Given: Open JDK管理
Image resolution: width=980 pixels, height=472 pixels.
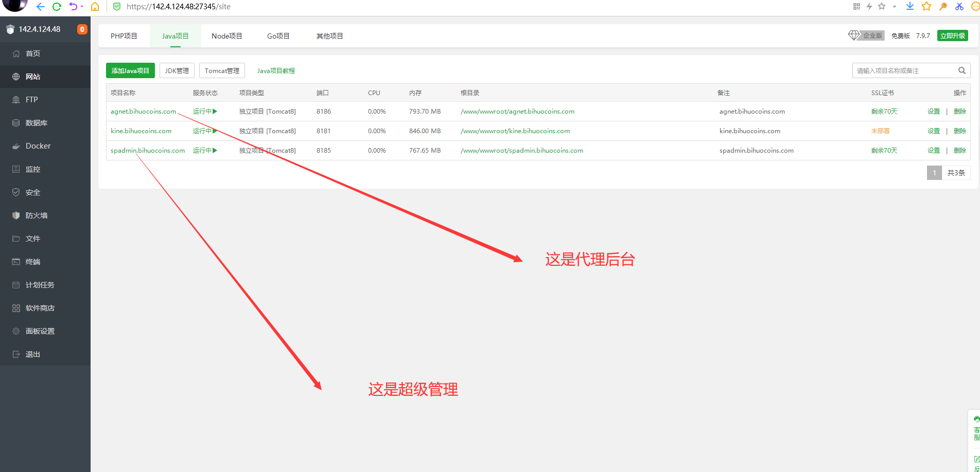Looking at the screenshot, I should (177, 70).
